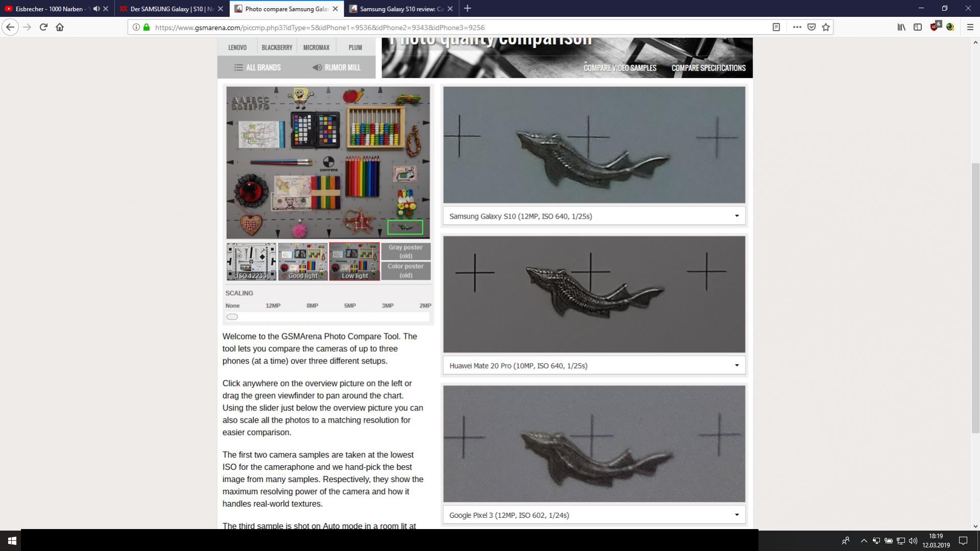This screenshot has width=980, height=551.
Task: Open COMPARE SPECIFICATIONS link
Action: 708,68
